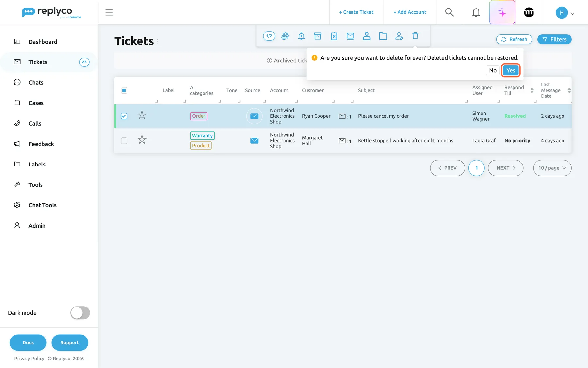Click the black round logo icon in header
Screen dimensions: 588x368
pos(529,12)
